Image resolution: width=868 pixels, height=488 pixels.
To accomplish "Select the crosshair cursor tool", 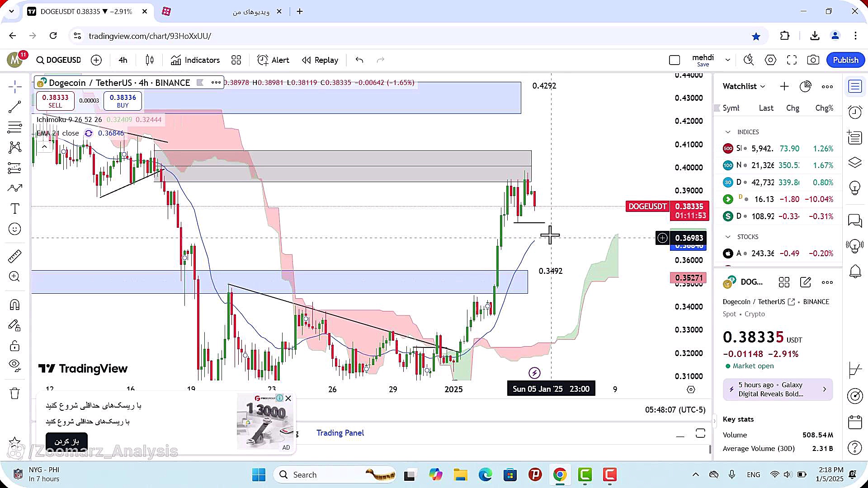I will (15, 87).
